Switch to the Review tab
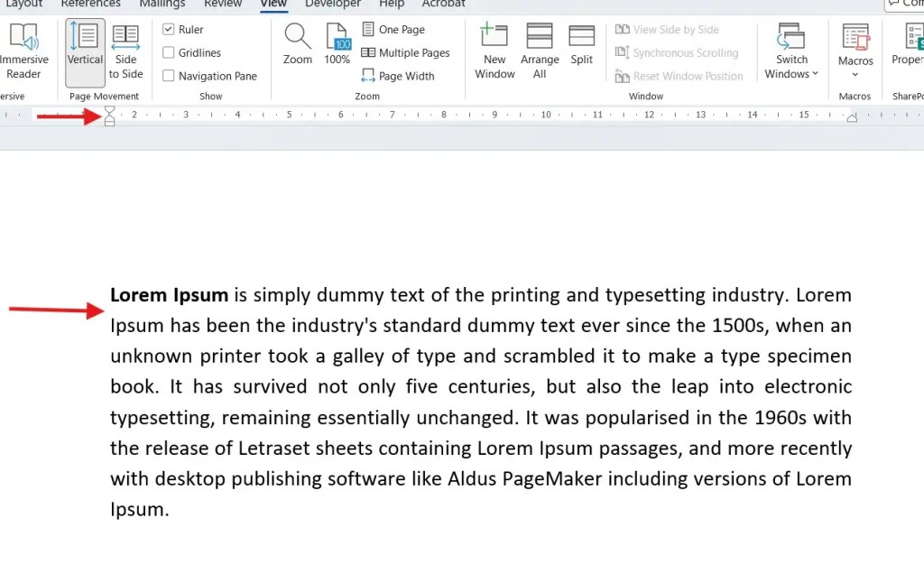924x574 pixels. click(222, 5)
